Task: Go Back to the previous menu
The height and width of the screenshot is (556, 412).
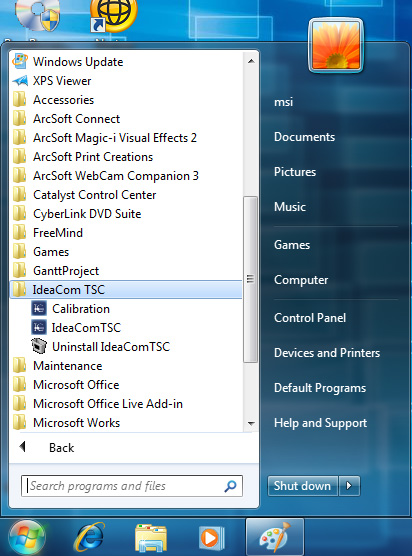Action: coord(61,448)
